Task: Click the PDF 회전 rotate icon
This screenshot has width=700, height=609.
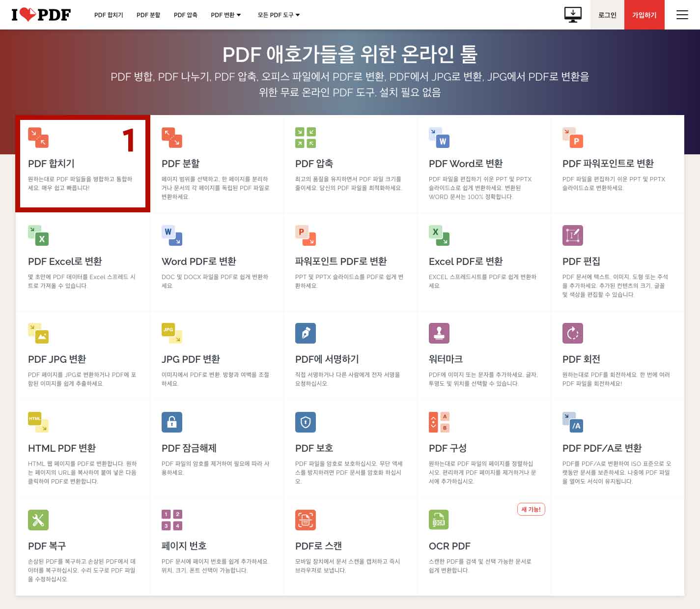Action: point(572,333)
